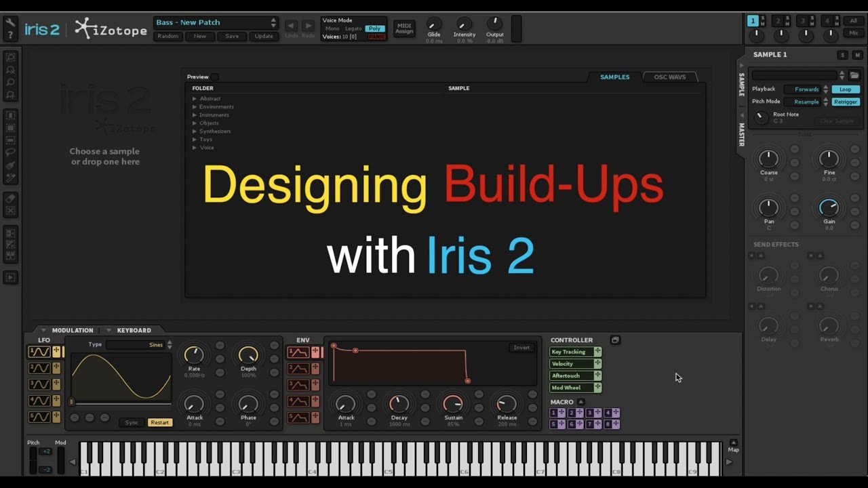Switch to the OSC WAVS tab

tap(669, 77)
